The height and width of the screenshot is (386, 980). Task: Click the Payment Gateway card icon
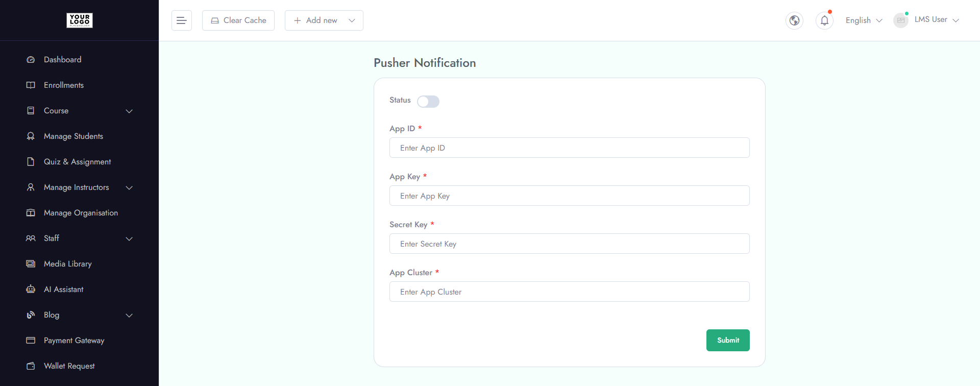click(x=31, y=341)
